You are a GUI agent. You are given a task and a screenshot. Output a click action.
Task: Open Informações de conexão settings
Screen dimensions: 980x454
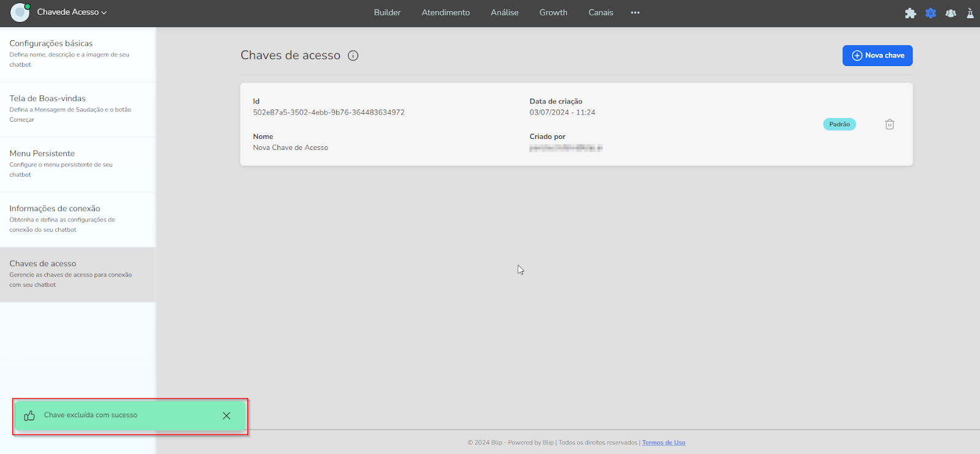coord(55,209)
